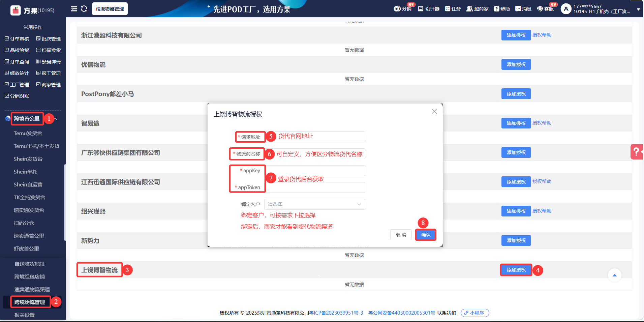This screenshot has height=322, width=644.
Task: Click the back-to-top arrow button
Action: tap(614, 275)
